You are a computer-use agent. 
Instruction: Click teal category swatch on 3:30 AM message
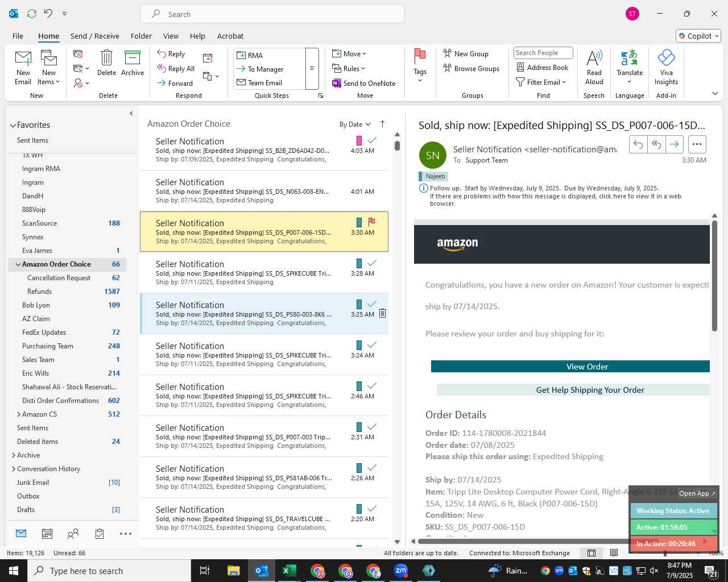[359, 222]
